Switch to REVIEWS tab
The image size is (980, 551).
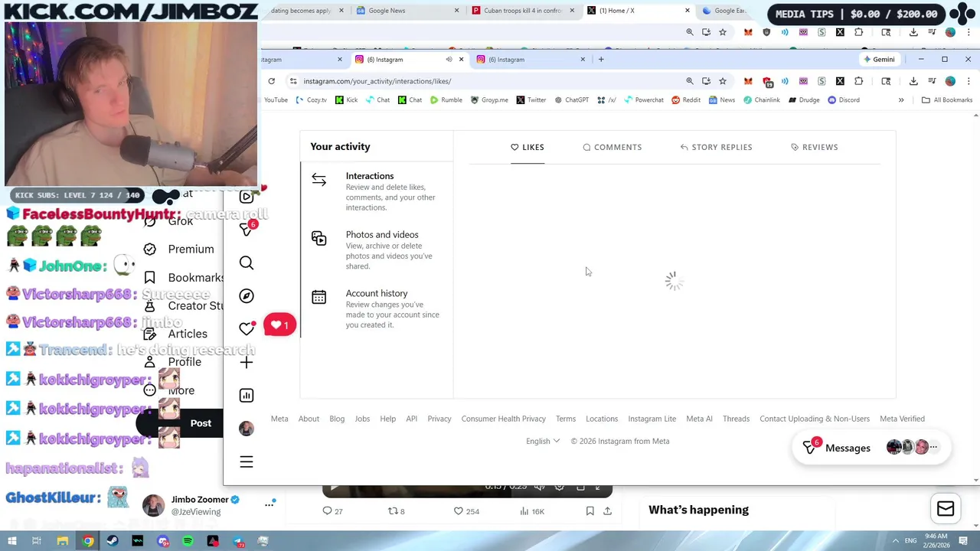pyautogui.click(x=814, y=147)
